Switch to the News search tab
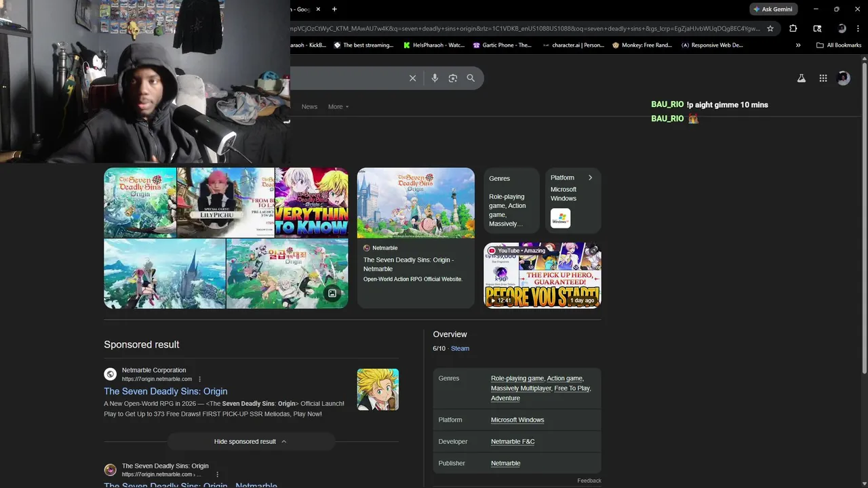The image size is (868, 488). pyautogui.click(x=309, y=106)
